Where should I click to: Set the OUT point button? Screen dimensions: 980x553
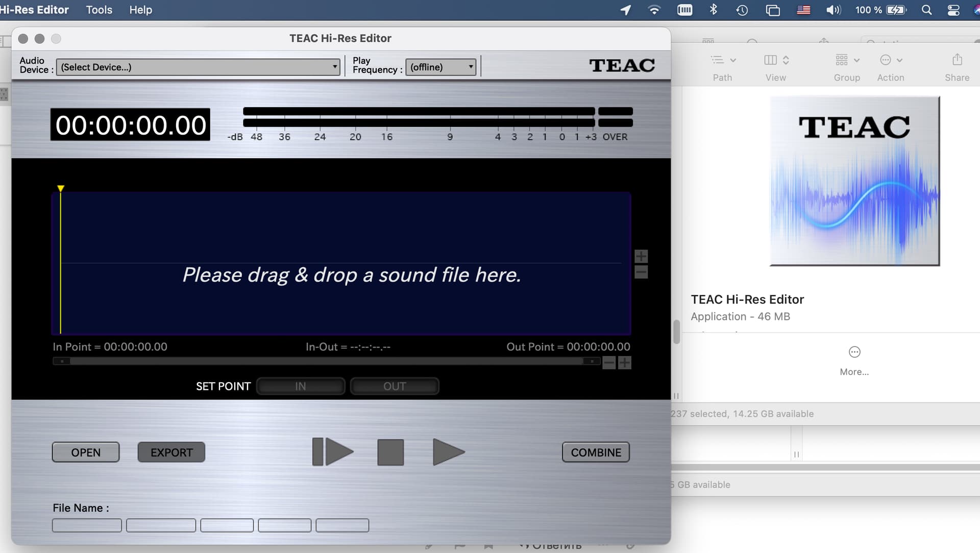[395, 386]
